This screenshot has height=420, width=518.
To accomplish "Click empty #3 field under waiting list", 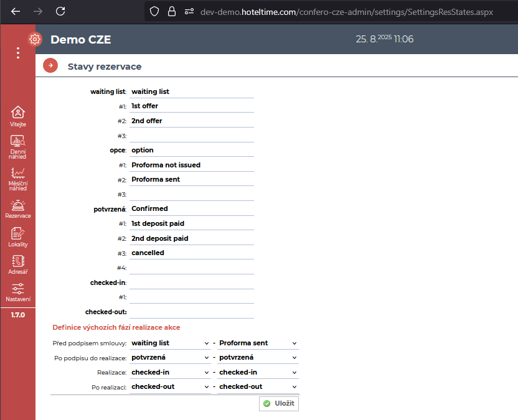I will (192, 136).
